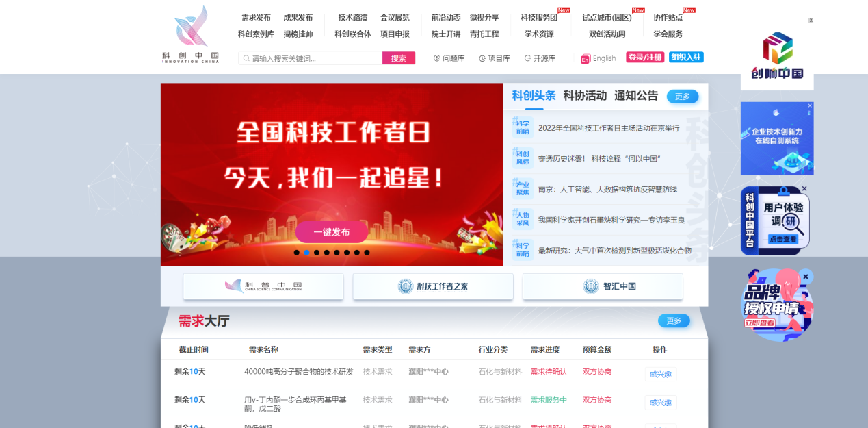Image resolution: width=868 pixels, height=428 pixels.
Task: Open the 开源库 icon link
Action: coord(540,58)
